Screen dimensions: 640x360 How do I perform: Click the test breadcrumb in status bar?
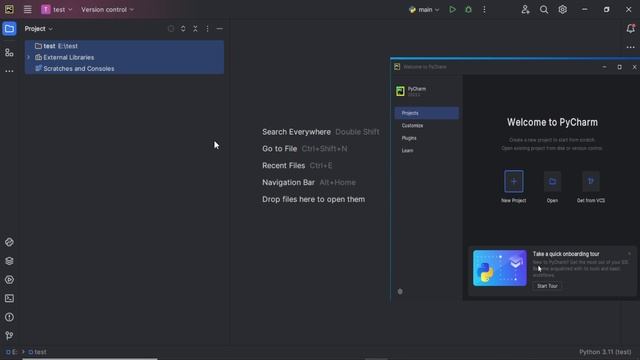(37, 352)
